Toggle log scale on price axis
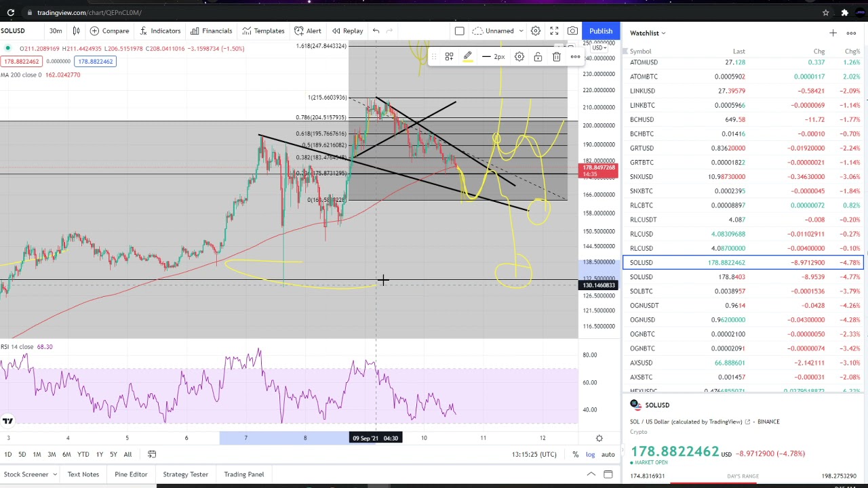868x488 pixels. coord(590,455)
